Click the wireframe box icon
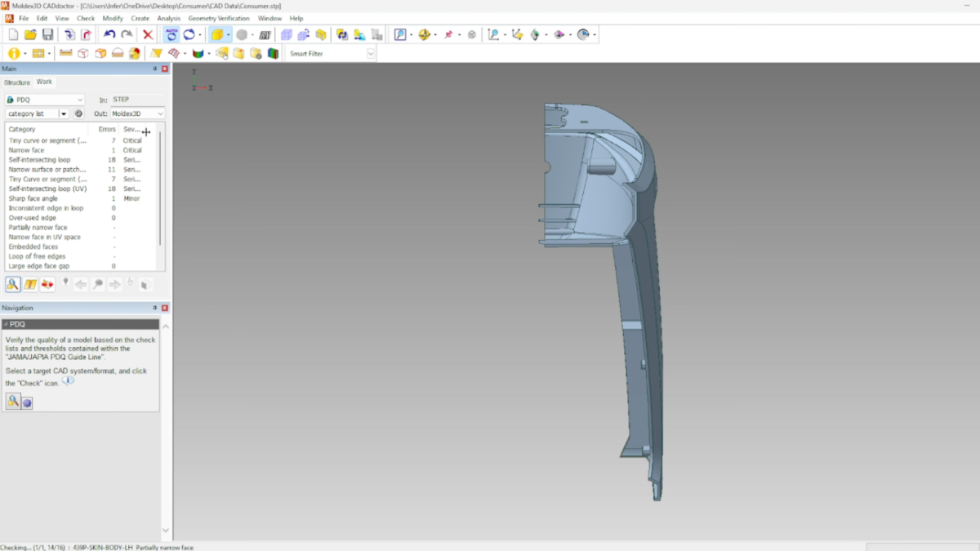980x551 pixels. pos(83,53)
